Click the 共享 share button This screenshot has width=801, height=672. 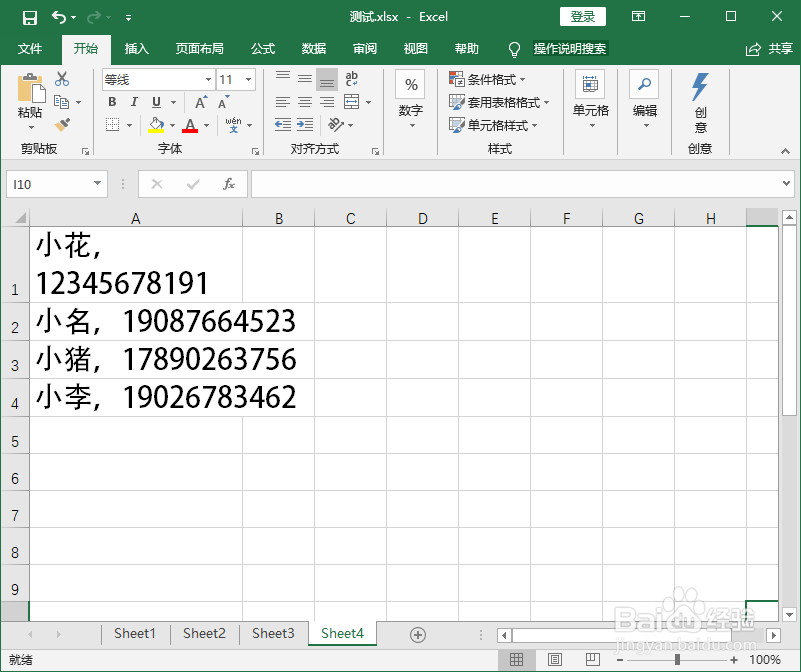[777, 48]
